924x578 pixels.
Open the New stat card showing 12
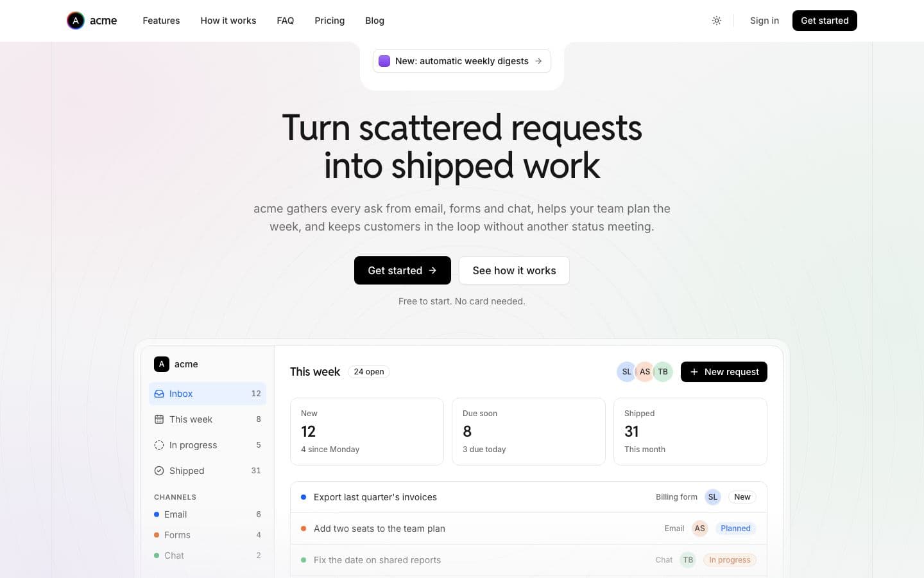(367, 432)
